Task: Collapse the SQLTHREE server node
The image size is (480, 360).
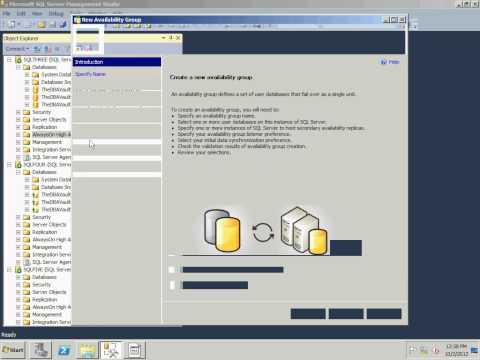Action: click(9, 60)
